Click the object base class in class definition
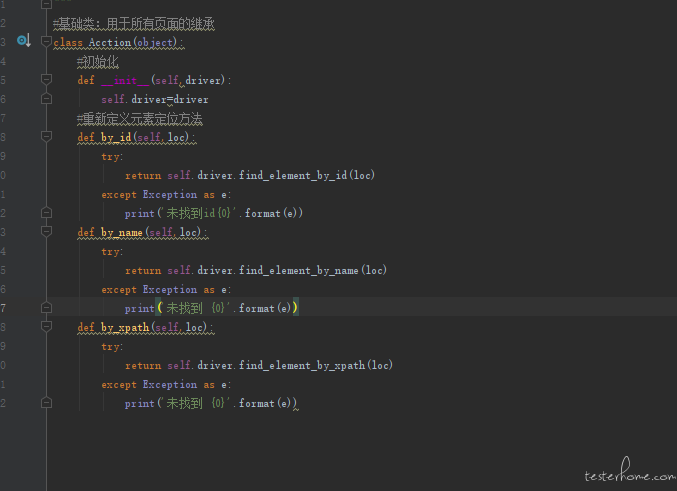The image size is (677, 491). [155, 42]
